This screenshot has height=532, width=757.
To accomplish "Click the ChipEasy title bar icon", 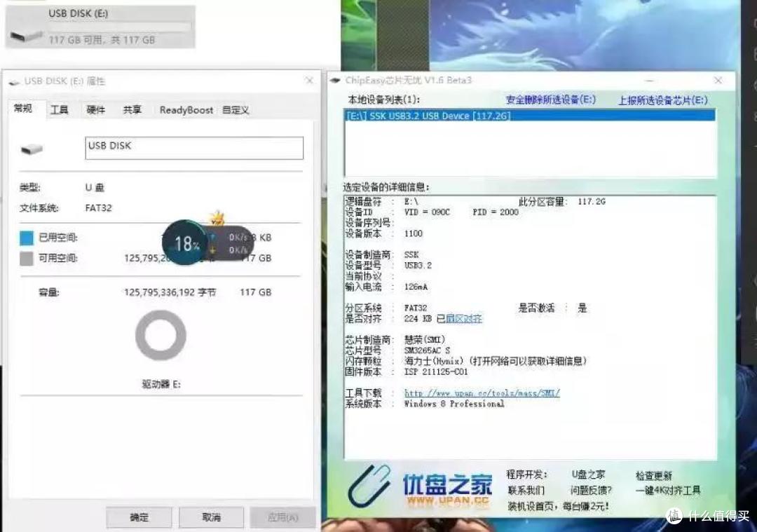I will pyautogui.click(x=336, y=81).
